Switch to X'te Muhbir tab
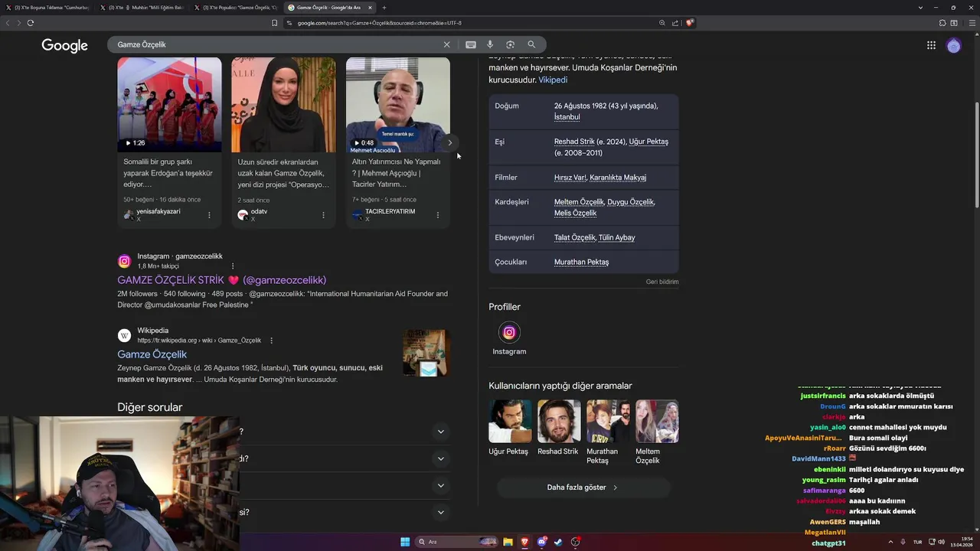 [142, 8]
